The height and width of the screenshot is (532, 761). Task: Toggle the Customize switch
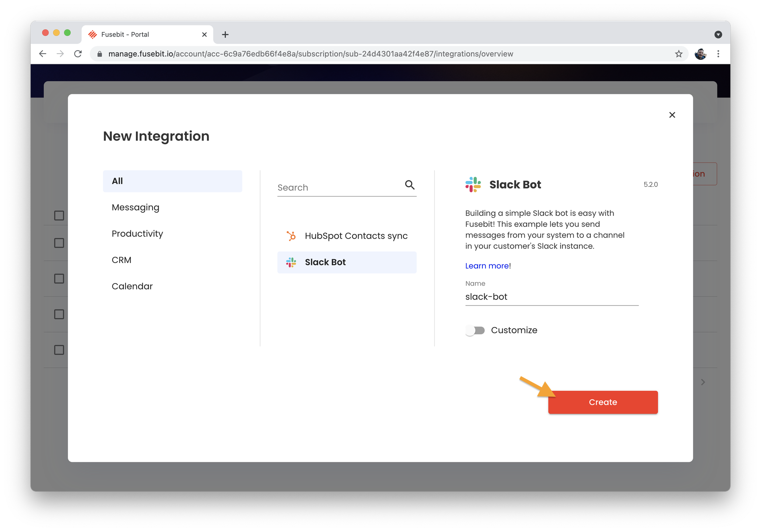tap(475, 330)
